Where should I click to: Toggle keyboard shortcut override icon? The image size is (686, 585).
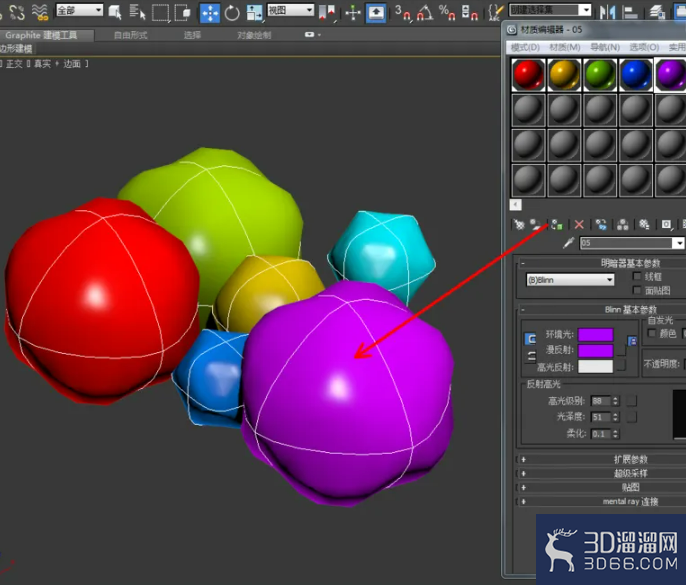pyautogui.click(x=376, y=12)
